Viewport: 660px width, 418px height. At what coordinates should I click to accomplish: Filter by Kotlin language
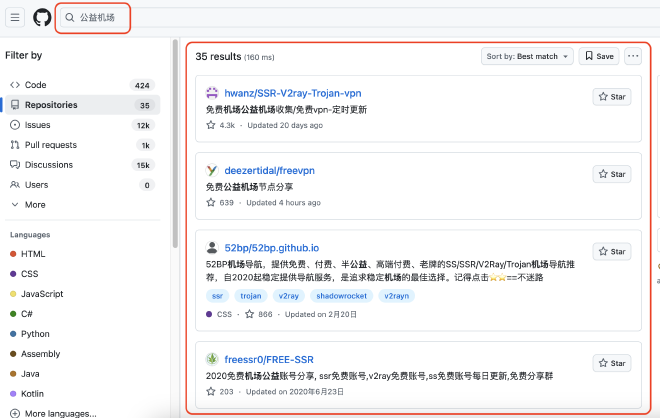coord(27,394)
